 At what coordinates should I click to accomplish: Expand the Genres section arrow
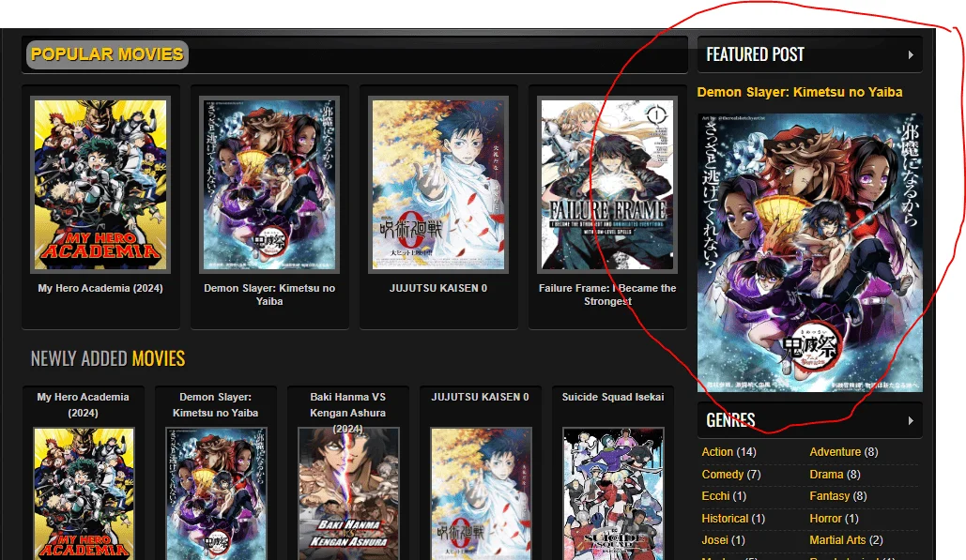pyautogui.click(x=911, y=421)
